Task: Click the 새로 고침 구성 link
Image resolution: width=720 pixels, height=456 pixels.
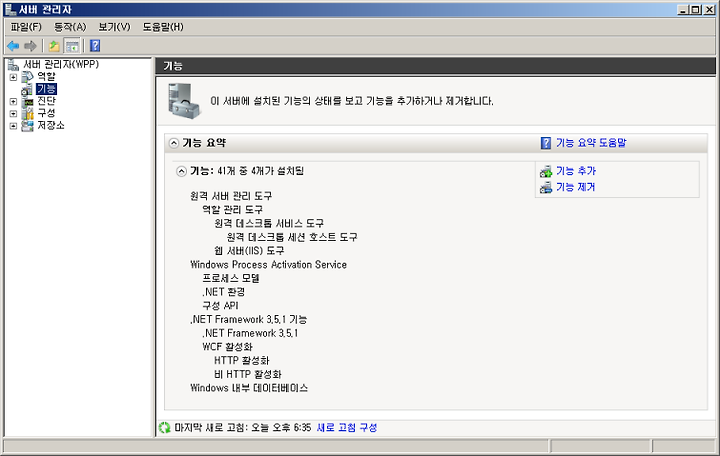Action: [x=347, y=428]
